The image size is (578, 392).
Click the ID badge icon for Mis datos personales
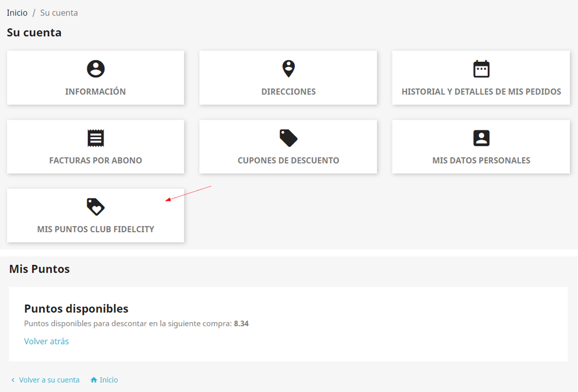(481, 138)
